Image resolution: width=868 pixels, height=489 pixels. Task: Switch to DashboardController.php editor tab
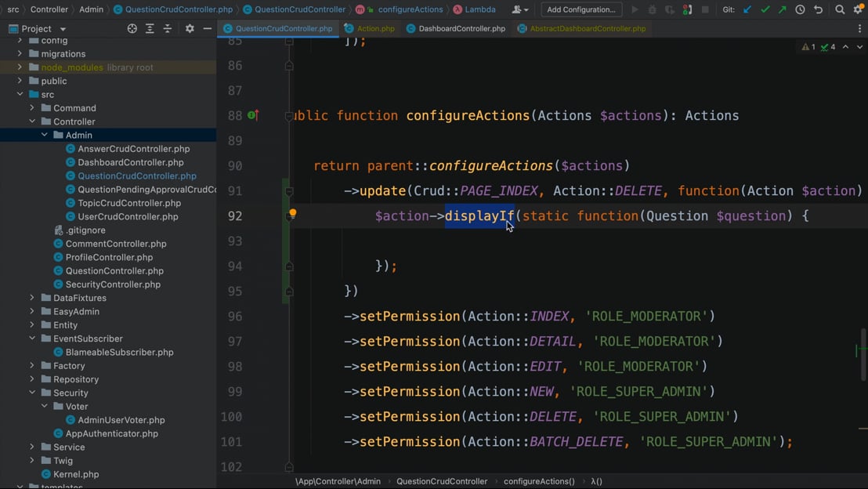coord(456,29)
